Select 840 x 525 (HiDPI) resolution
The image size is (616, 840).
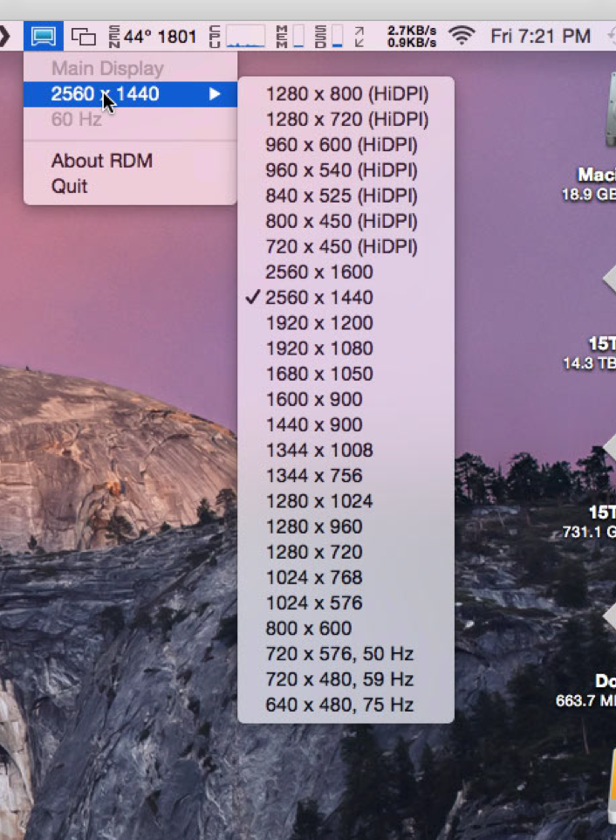346,196
